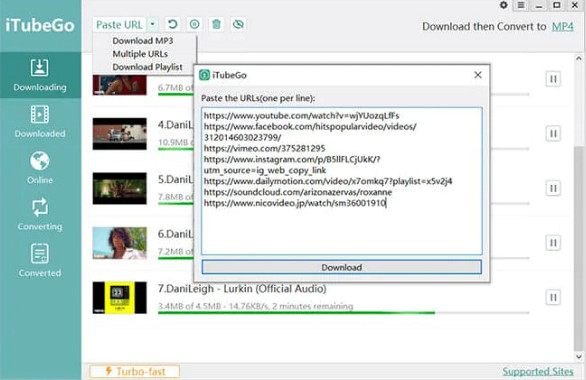Open the Converted section in sidebar
Image resolution: width=586 pixels, height=380 pixels.
[40, 261]
